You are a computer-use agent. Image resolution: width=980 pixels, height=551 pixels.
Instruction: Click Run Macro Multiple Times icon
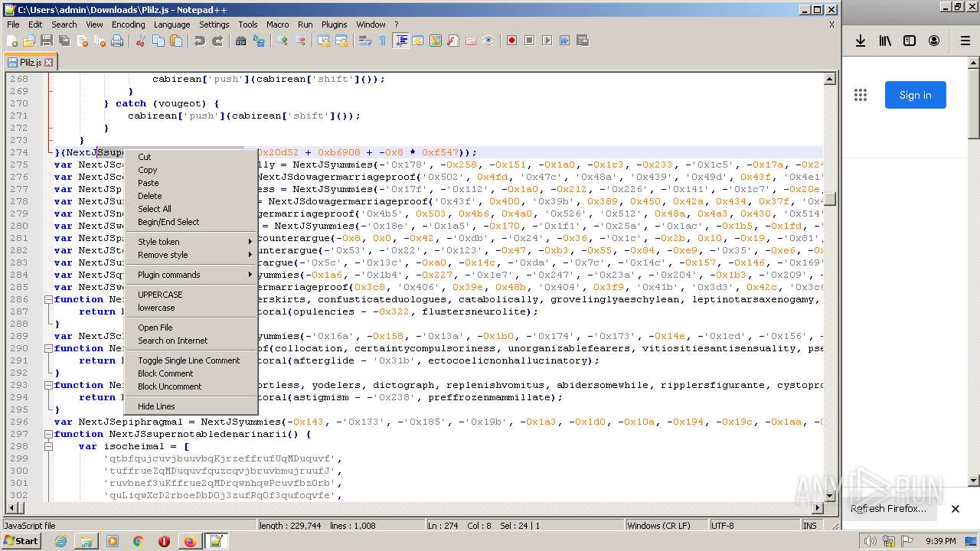pos(564,41)
